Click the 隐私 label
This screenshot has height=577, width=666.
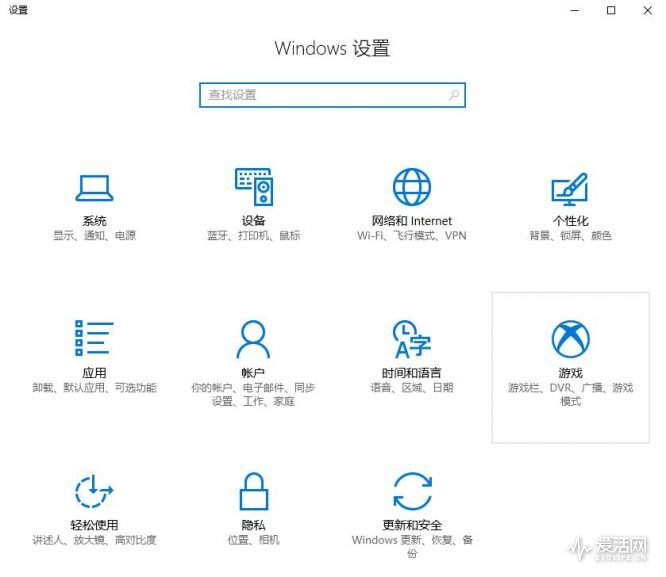pyautogui.click(x=254, y=525)
